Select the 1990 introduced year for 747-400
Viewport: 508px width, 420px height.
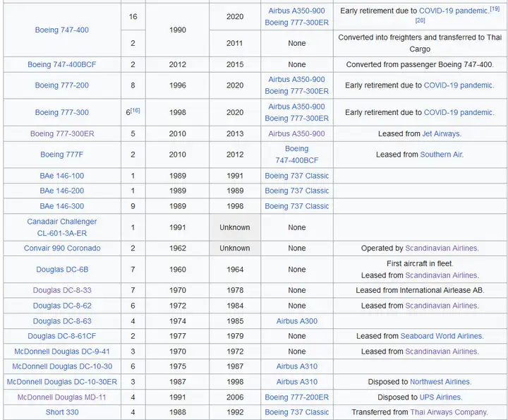pyautogui.click(x=178, y=30)
